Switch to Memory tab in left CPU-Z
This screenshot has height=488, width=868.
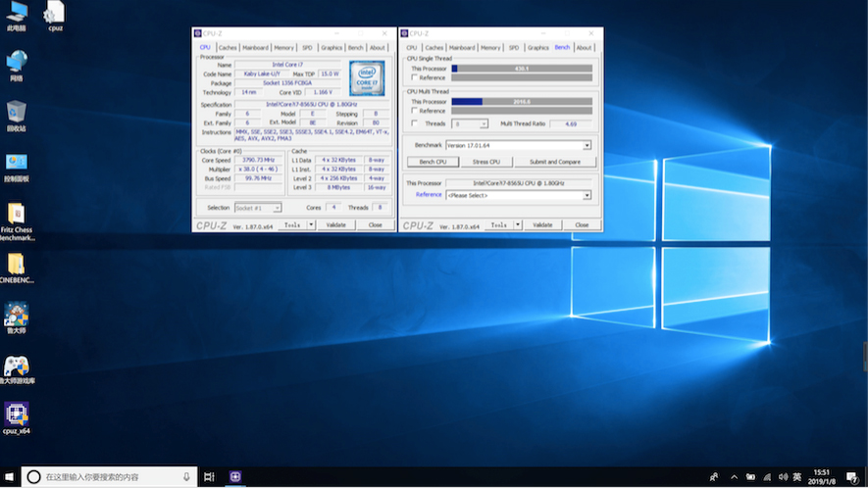tap(284, 48)
